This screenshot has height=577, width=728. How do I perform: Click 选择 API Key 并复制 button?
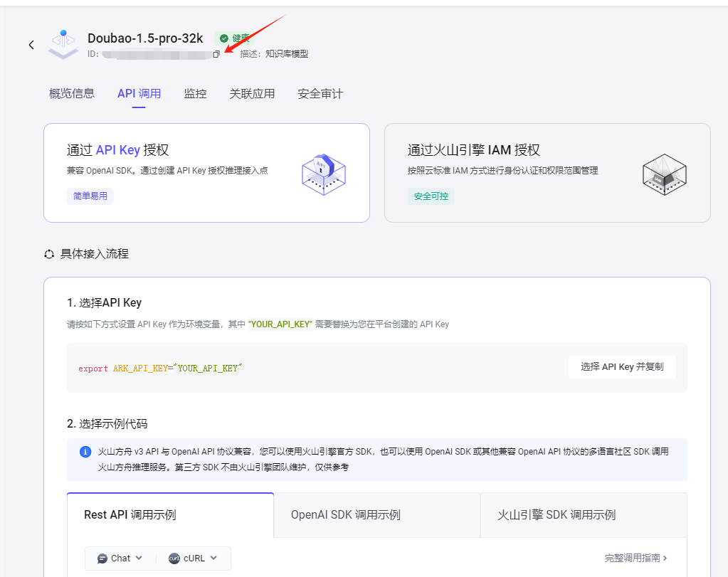coord(622,367)
